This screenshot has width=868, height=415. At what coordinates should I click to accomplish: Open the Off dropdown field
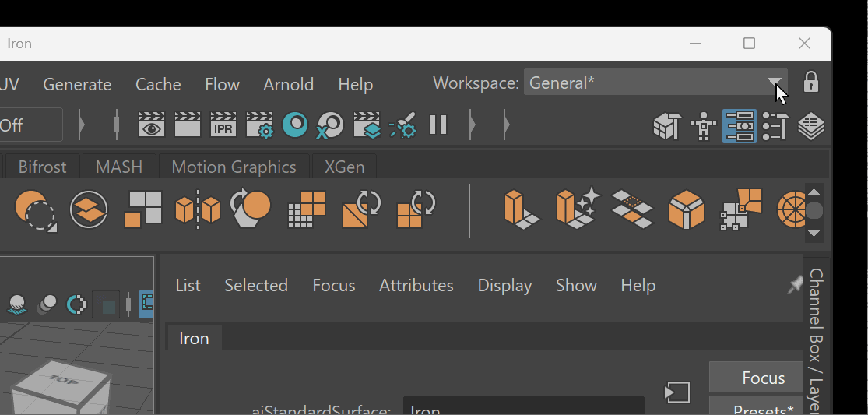point(30,125)
